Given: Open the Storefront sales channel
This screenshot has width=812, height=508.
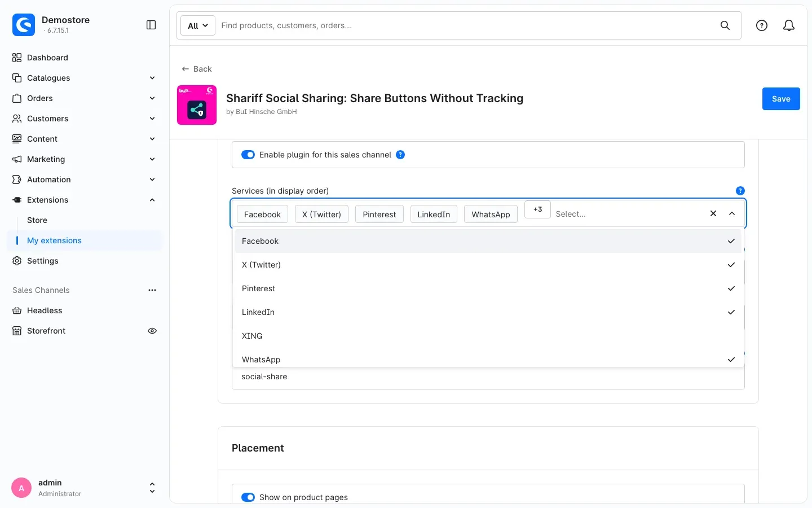Looking at the screenshot, I should pyautogui.click(x=46, y=331).
